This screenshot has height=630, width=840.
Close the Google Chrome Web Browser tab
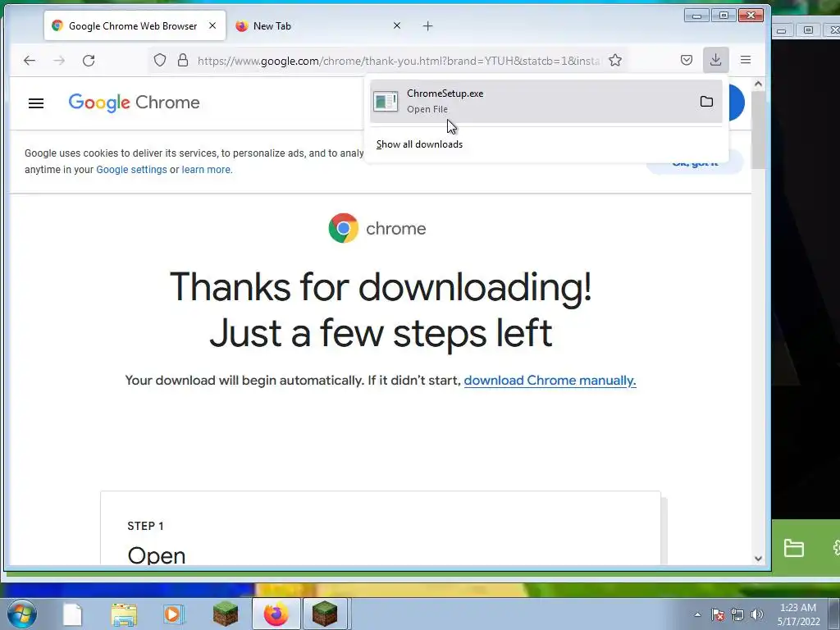(x=212, y=25)
